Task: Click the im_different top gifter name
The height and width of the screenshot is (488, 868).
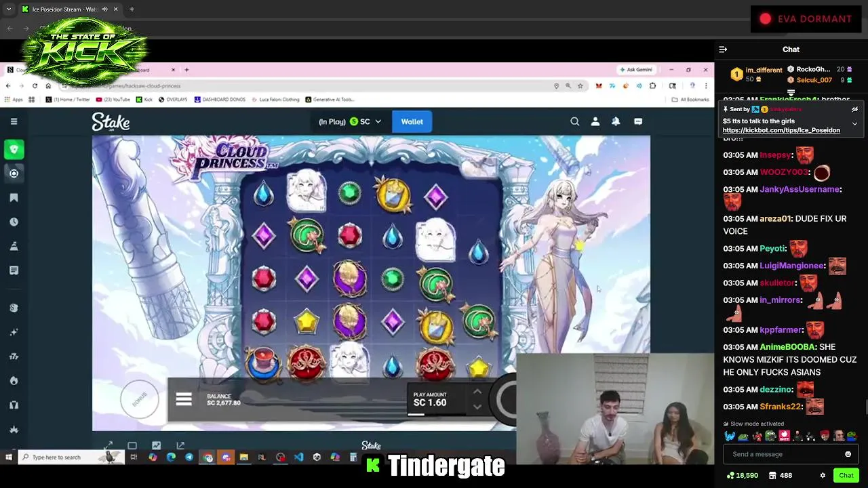Action: pyautogui.click(x=764, y=70)
